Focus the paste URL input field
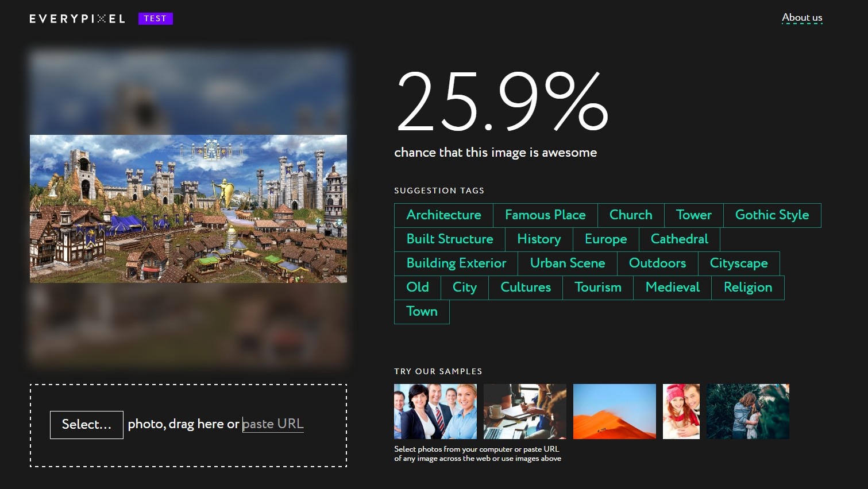This screenshot has width=868, height=489. tap(273, 424)
